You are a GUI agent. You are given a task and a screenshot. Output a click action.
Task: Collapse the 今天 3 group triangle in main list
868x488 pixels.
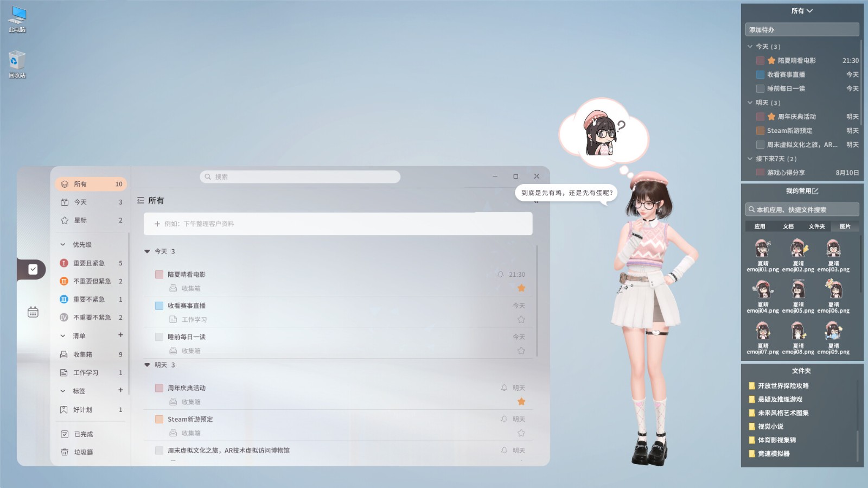tap(147, 251)
